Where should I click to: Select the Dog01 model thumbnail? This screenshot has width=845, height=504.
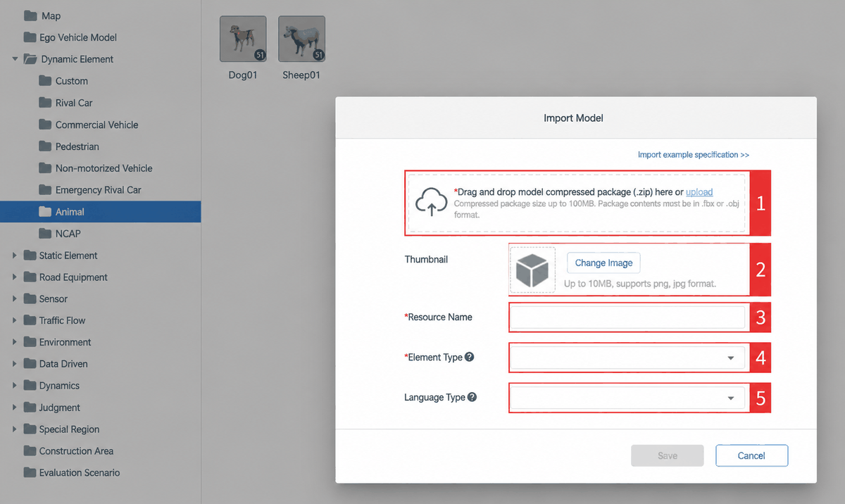pos(243,39)
